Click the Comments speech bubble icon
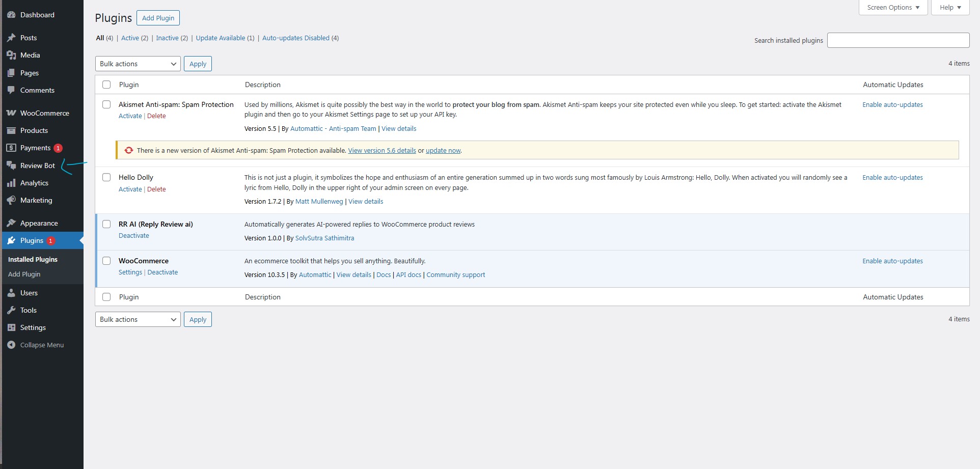980x469 pixels. (11, 90)
